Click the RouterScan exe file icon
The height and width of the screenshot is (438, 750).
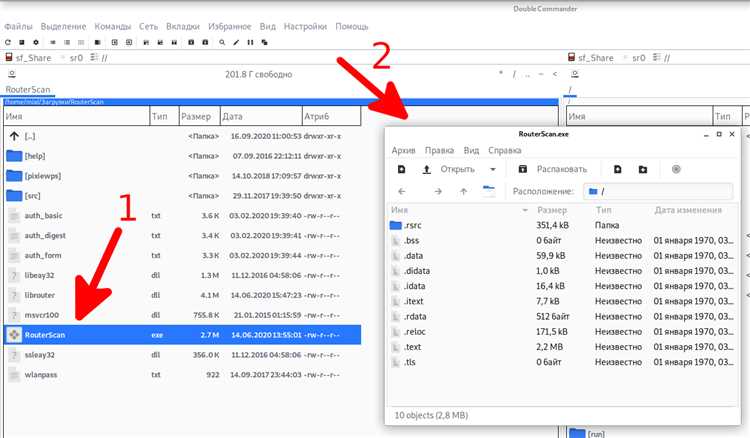tap(14, 335)
